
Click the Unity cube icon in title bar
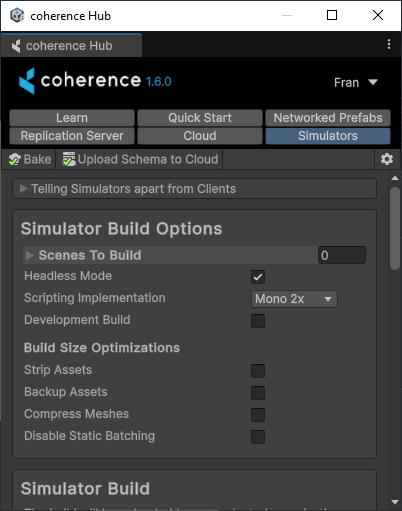[17, 15]
